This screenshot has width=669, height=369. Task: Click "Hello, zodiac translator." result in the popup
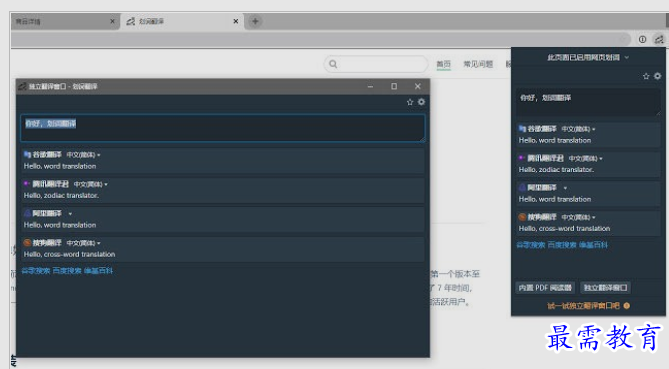556,170
